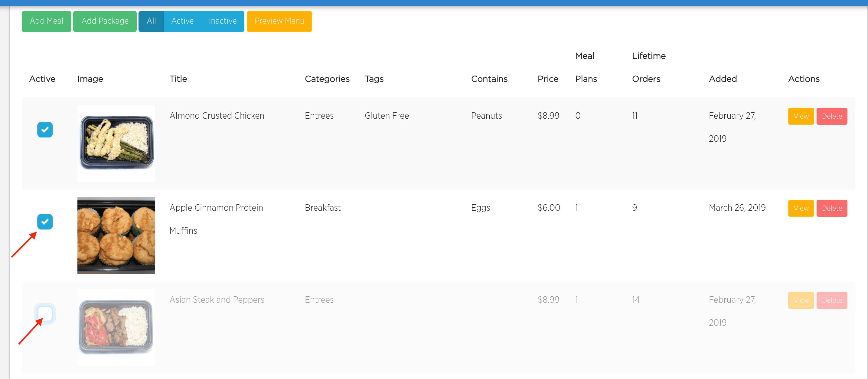Sort by the Title column header
This screenshot has width=868, height=379.
point(178,79)
